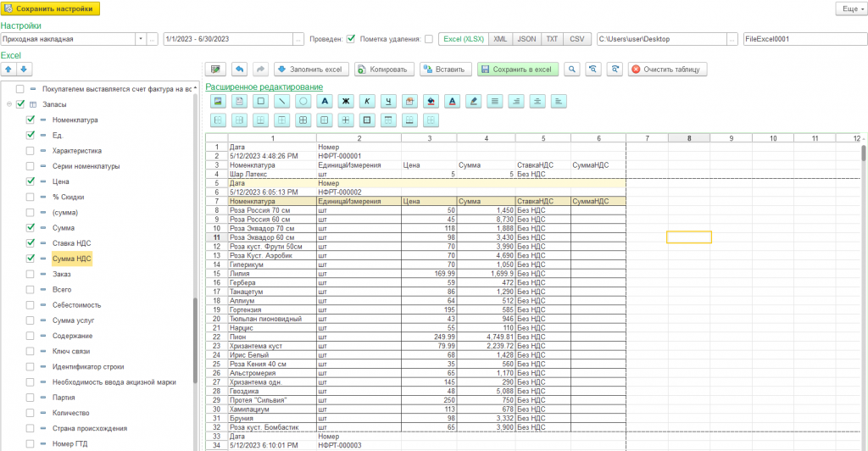Screen dimensions: 868x451
Task: Select the line drawing tool
Action: 281,101
